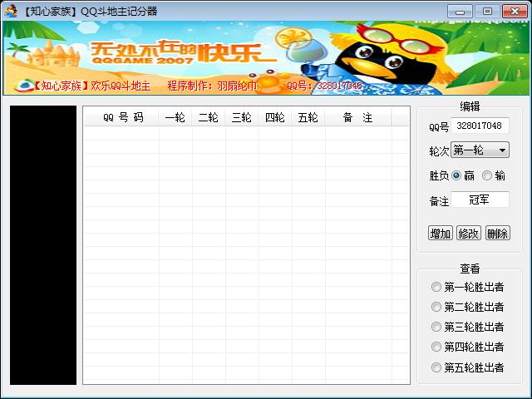The image size is (532, 399).
Task: Click the 增加 add button
Action: click(441, 233)
